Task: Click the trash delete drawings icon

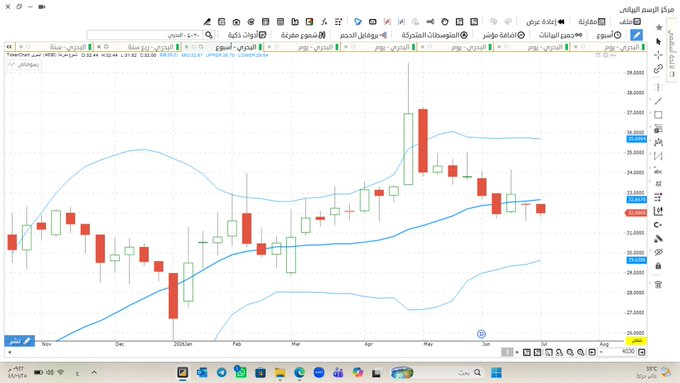Action: click(x=658, y=285)
